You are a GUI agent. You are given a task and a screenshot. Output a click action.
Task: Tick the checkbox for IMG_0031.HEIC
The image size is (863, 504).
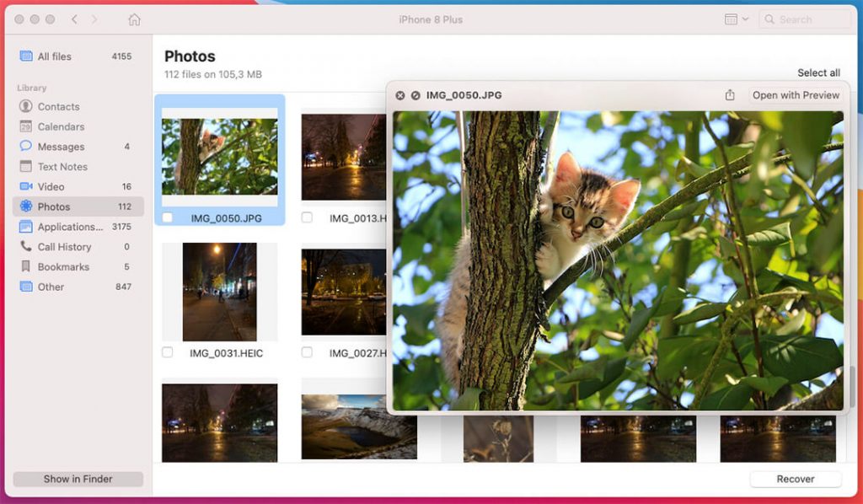(x=167, y=352)
